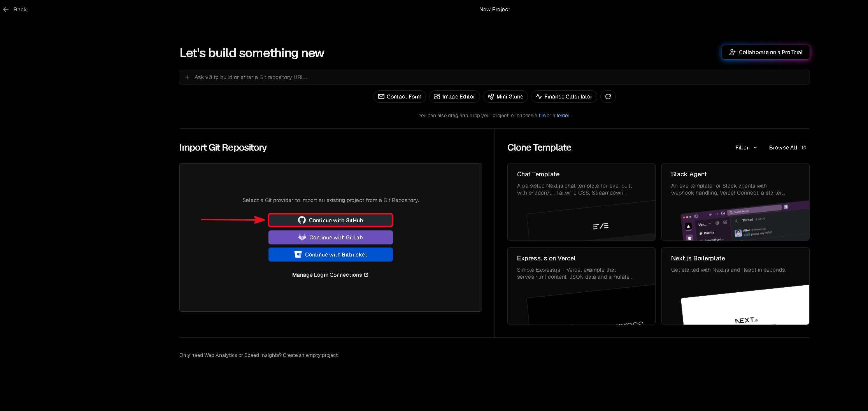Click the file upload link
Viewport: 868px width, 411px height.
(542, 116)
